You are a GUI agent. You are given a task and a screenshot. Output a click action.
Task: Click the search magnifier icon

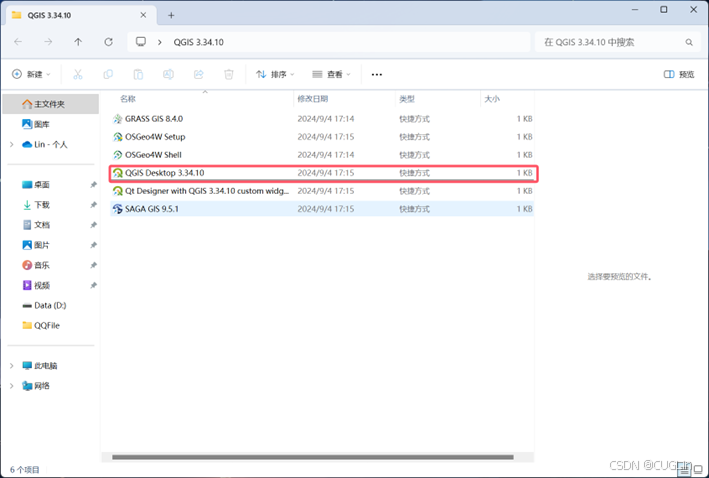(689, 43)
